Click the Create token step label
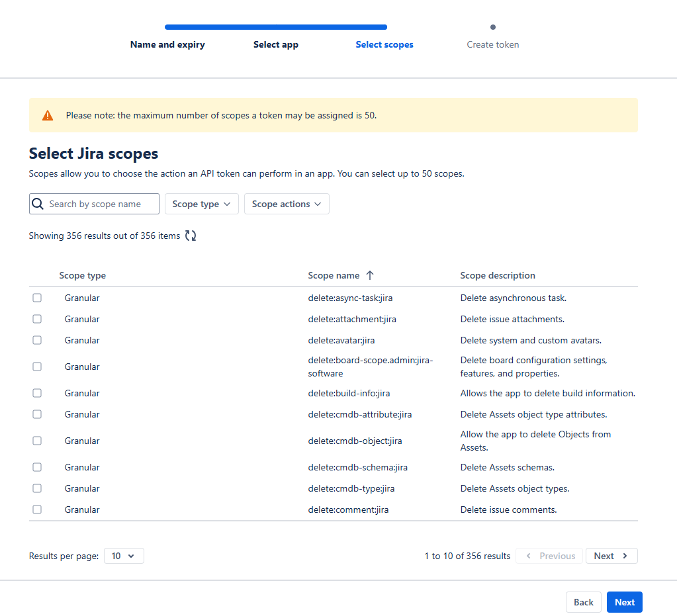Screen dimensions: 677x616 (492, 44)
